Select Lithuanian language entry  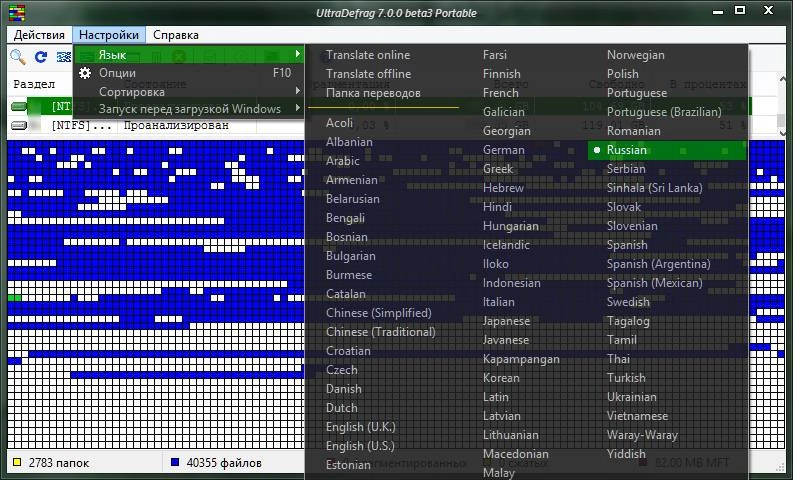coord(511,435)
